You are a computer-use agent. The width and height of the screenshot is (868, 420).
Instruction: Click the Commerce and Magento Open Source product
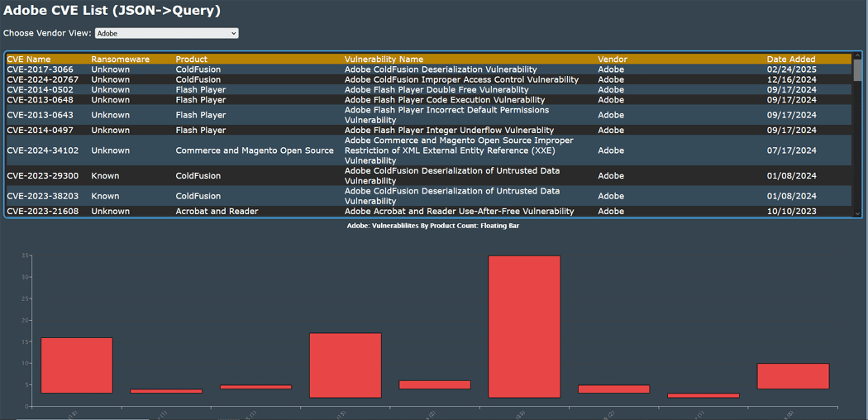tap(255, 150)
